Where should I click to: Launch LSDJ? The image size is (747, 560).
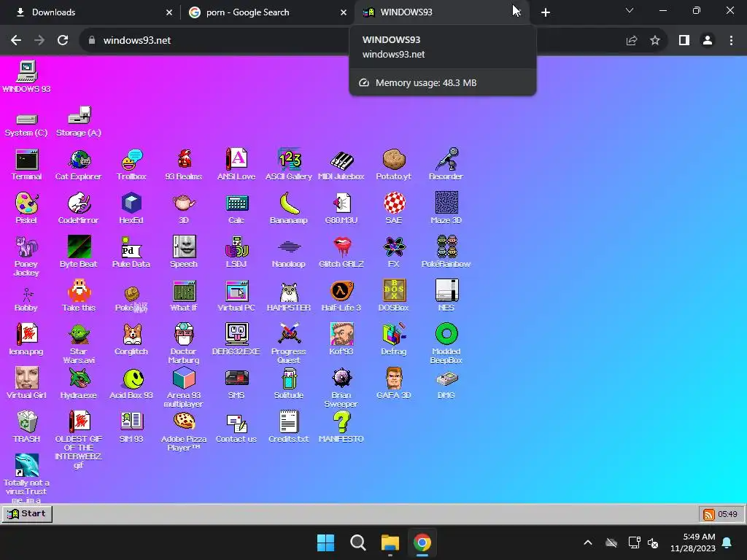236,252
